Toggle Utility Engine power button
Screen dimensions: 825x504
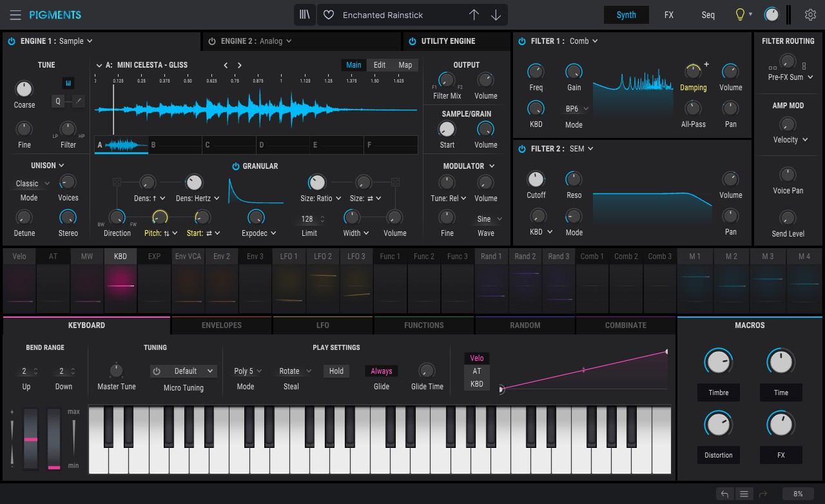pos(412,41)
